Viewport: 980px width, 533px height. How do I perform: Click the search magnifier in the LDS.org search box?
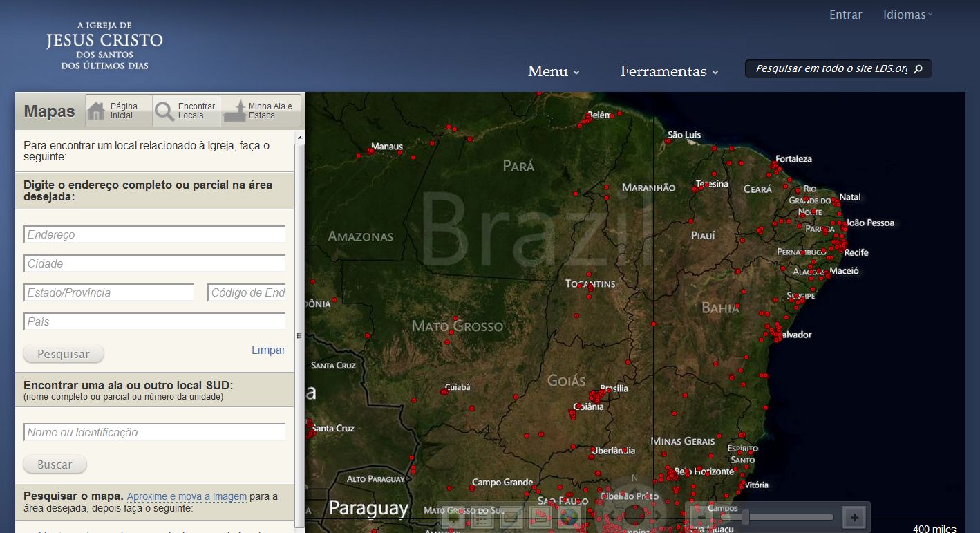(x=918, y=68)
